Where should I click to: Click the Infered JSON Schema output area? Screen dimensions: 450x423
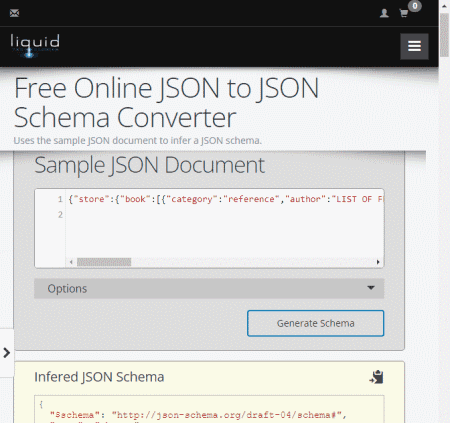(209, 409)
